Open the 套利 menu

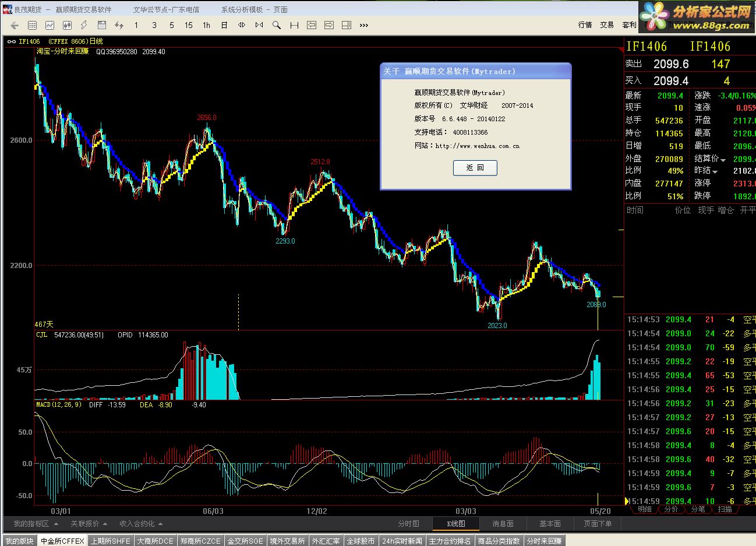point(629,25)
